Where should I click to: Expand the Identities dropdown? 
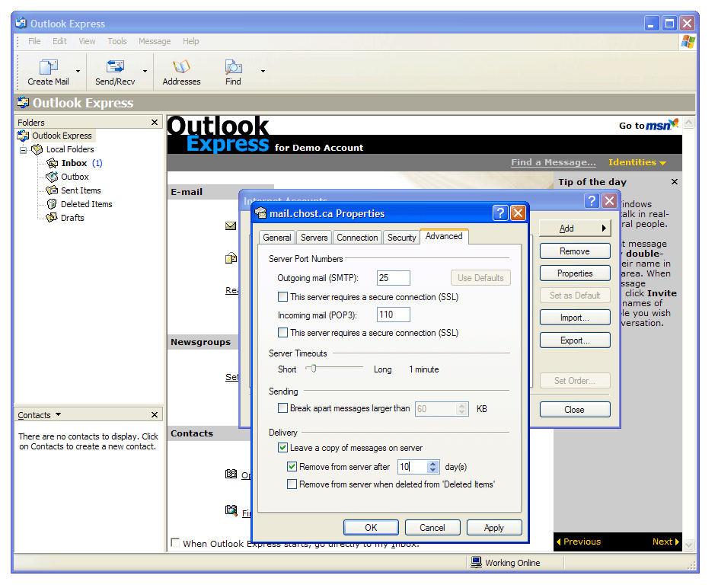click(x=637, y=162)
